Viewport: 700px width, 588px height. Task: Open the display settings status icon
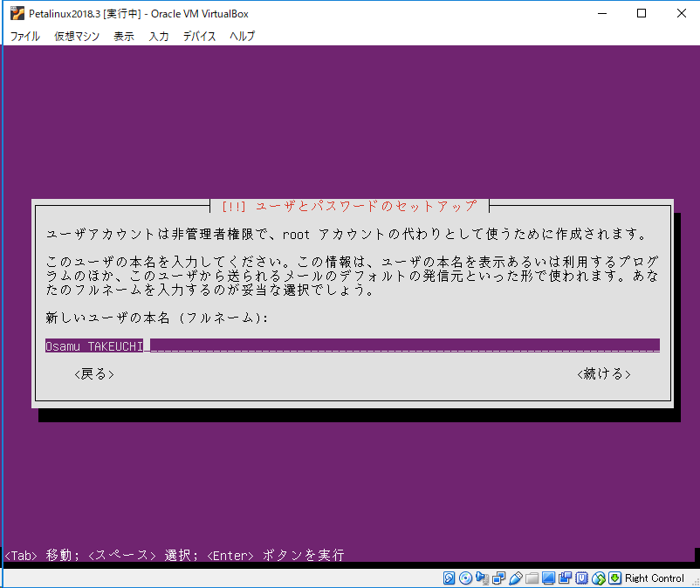tap(550, 578)
